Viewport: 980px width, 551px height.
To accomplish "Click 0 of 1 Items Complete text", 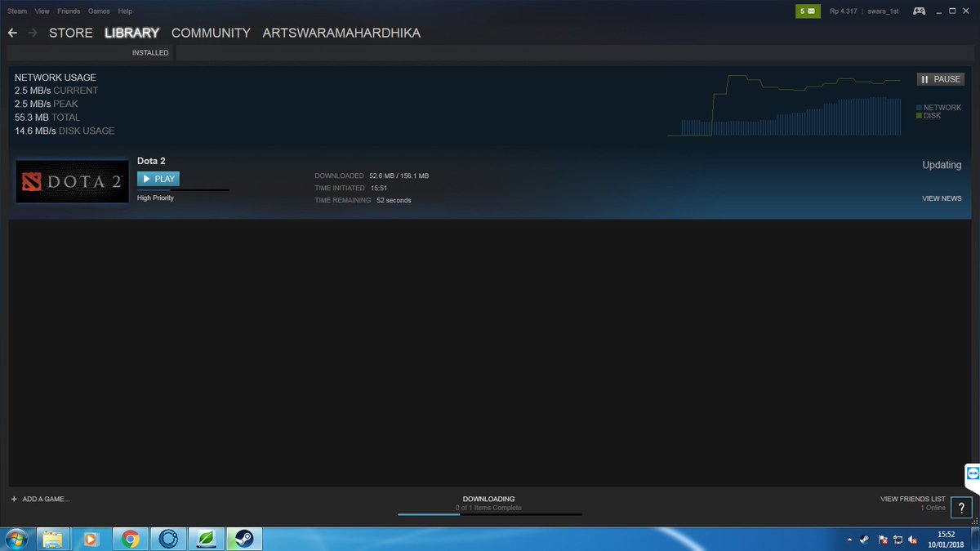I will (488, 508).
